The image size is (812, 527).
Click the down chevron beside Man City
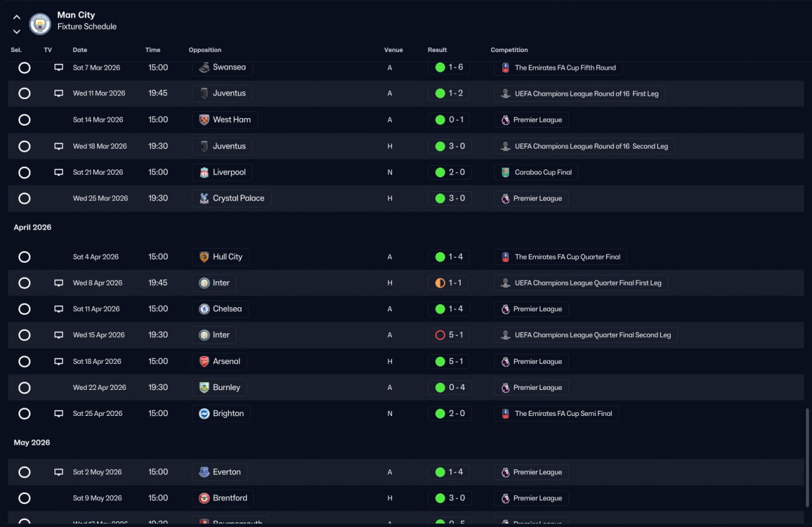pos(16,31)
